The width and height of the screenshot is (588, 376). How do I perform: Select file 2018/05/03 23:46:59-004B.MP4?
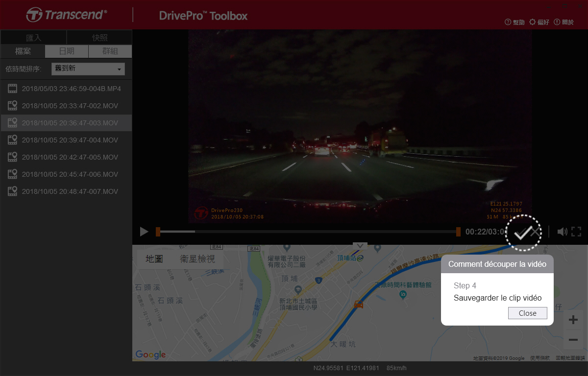66,89
